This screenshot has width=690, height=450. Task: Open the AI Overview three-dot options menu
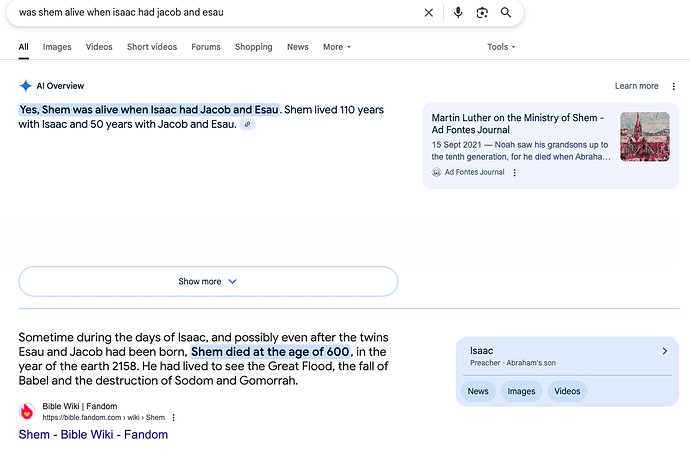click(x=673, y=86)
